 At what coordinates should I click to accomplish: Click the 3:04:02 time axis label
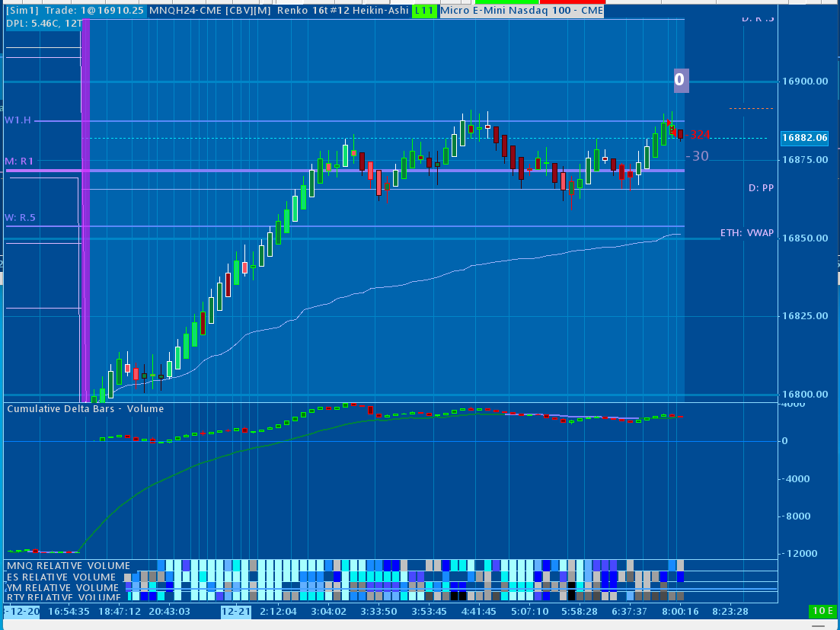tap(328, 611)
